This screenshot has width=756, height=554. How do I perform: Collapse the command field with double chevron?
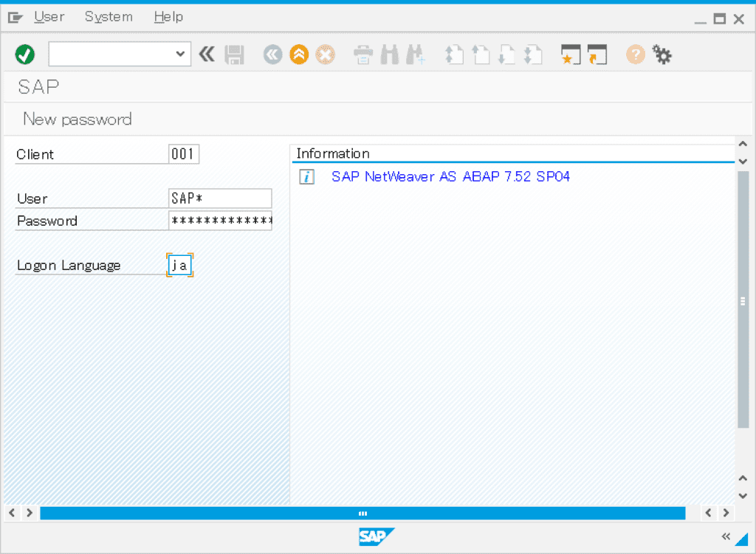click(207, 54)
